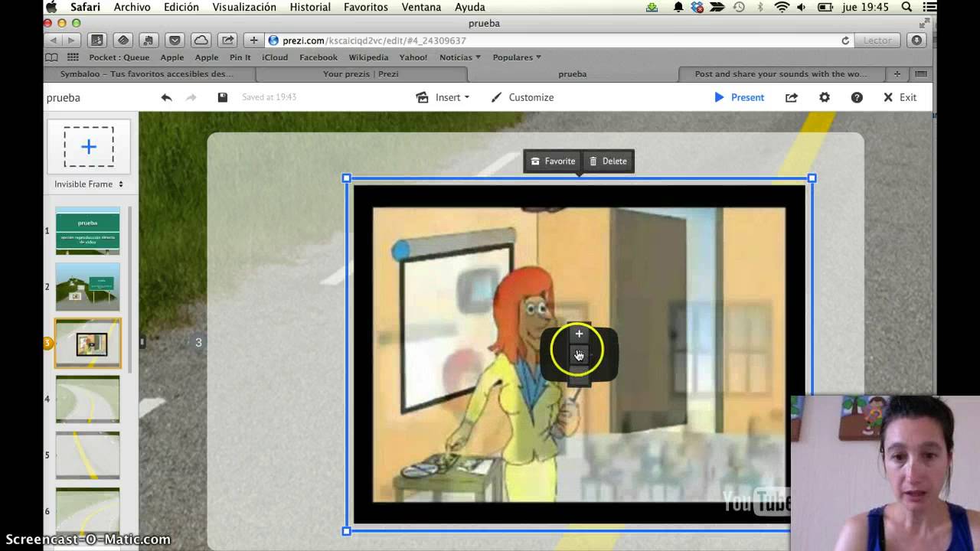The image size is (980, 551).
Task: Open the Visualización menu
Action: point(244,7)
